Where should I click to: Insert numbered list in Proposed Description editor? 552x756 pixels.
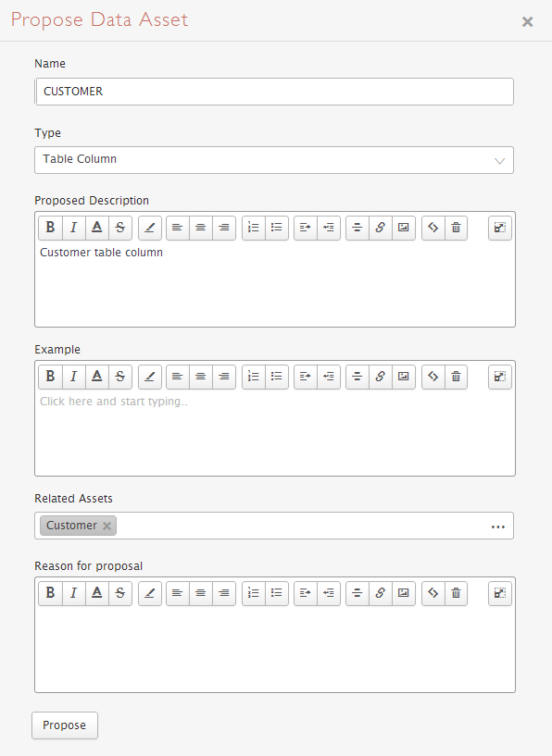coord(254,228)
